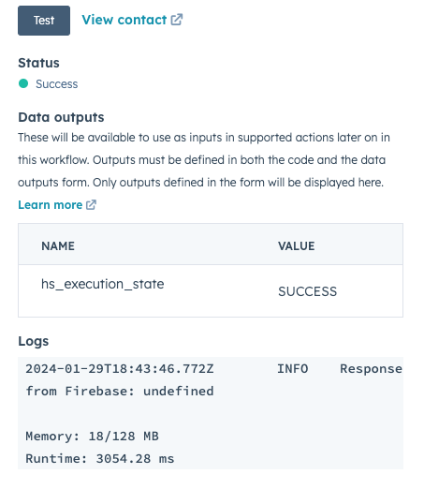Click the Data outputs heading
Screen dimensions: 424x504
[x=61, y=117]
